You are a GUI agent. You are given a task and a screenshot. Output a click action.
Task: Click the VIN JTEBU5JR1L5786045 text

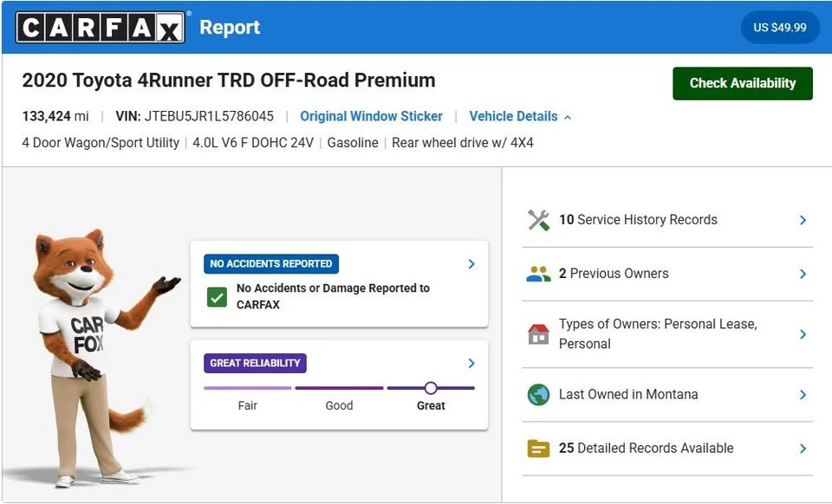pos(195,116)
